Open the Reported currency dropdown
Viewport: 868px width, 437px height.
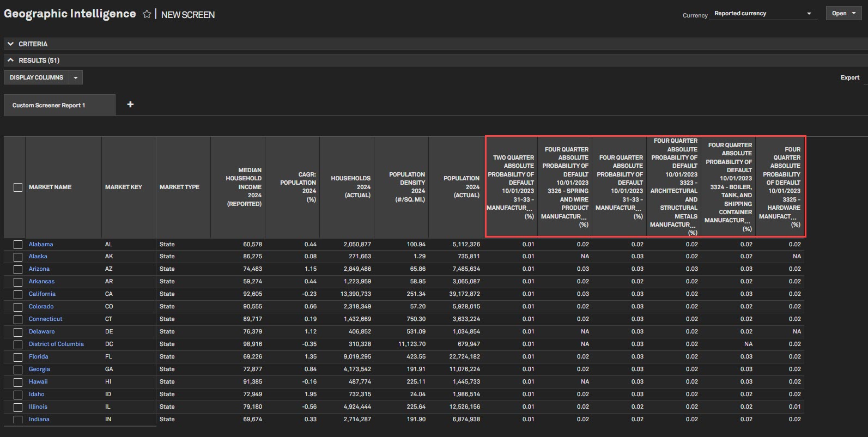[x=763, y=14]
